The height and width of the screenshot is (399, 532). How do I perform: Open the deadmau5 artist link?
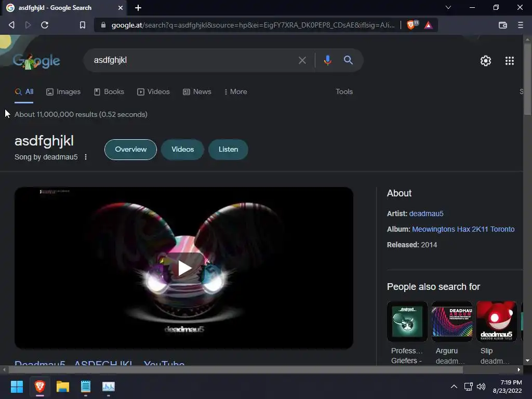(426, 214)
